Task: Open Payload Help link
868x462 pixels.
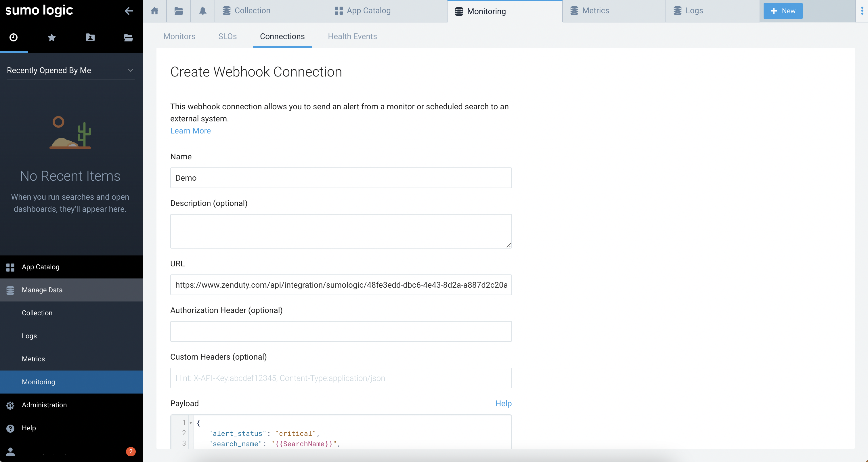Action: point(503,403)
